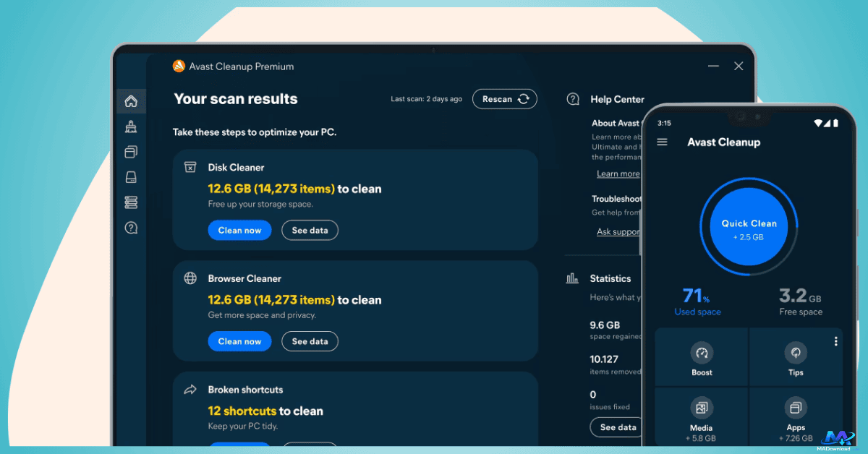Open the mobile hamburger menu
This screenshot has width=868, height=454.
click(662, 142)
